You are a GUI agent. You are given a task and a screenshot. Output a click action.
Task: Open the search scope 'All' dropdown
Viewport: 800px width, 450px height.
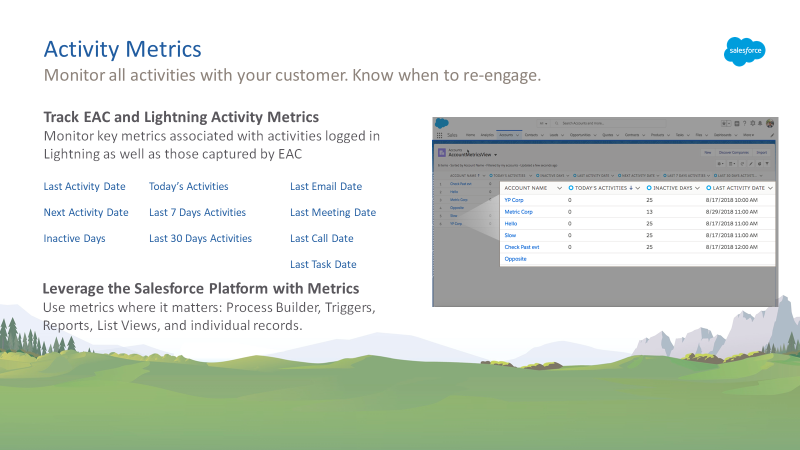(x=543, y=123)
